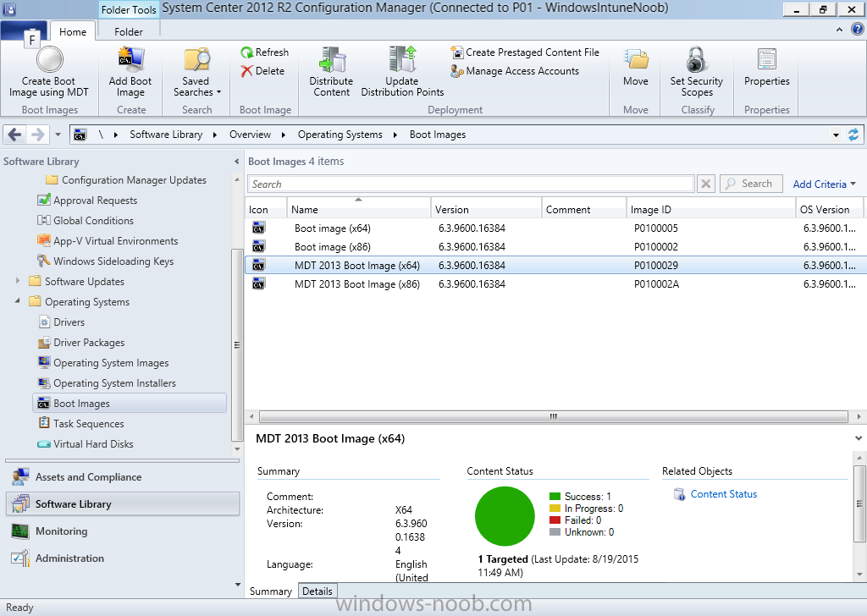Open App-V Virtual Environments node
867x616 pixels.
pos(115,241)
